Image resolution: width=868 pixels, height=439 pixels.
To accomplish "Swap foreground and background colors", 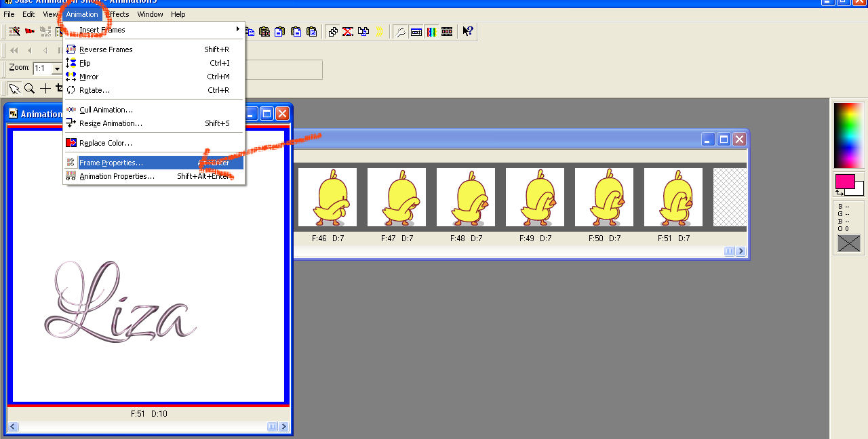I will 840,192.
